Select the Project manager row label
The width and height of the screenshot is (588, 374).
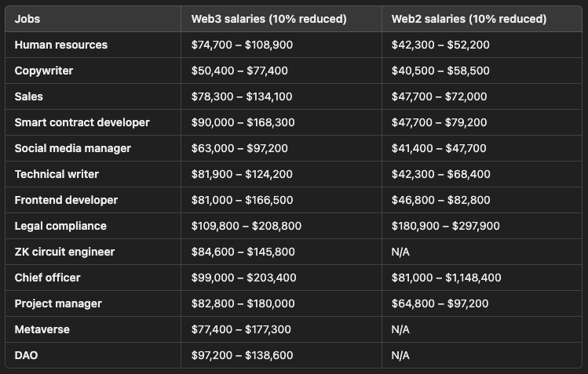58,303
